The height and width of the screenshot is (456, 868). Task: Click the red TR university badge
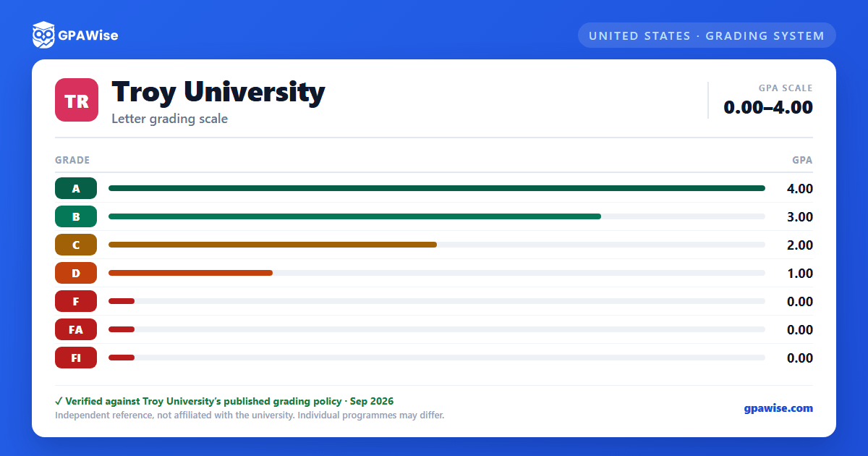(x=77, y=100)
